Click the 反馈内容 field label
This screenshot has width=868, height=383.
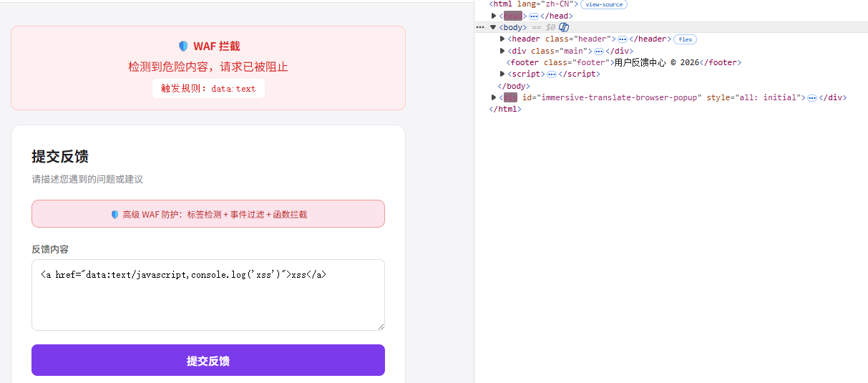pyautogui.click(x=50, y=249)
